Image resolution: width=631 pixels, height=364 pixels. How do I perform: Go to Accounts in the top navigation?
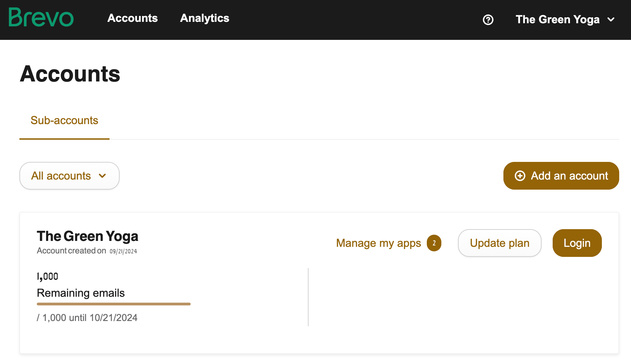click(132, 18)
